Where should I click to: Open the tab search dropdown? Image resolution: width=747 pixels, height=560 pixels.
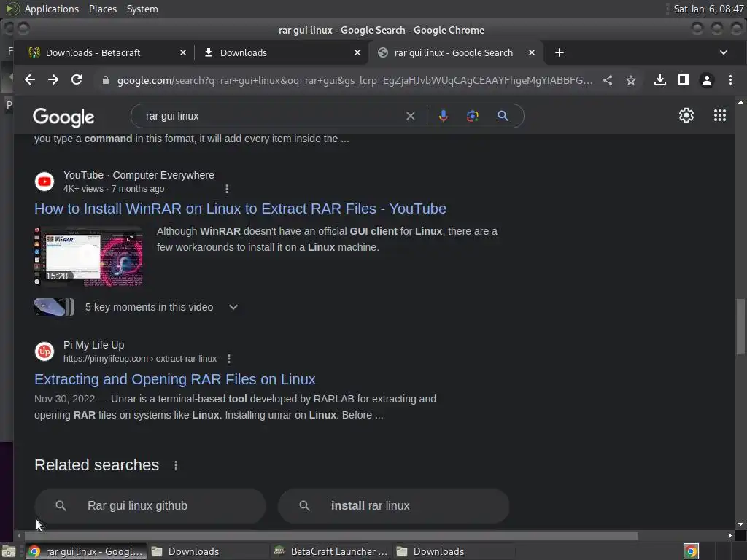coord(723,52)
